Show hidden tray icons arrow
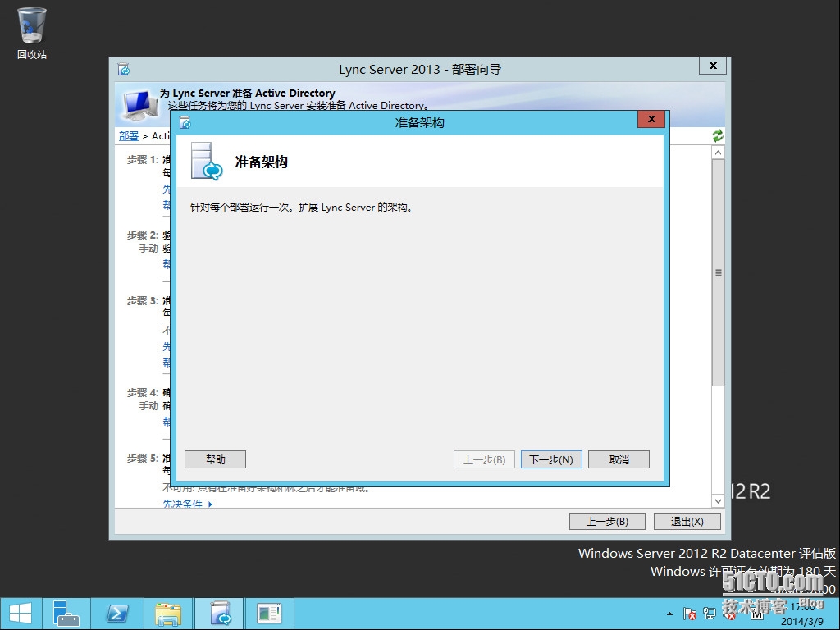 tap(669, 614)
